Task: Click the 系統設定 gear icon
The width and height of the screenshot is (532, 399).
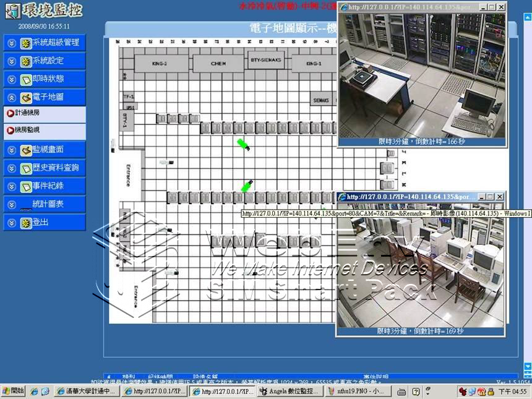Action: click(x=26, y=61)
